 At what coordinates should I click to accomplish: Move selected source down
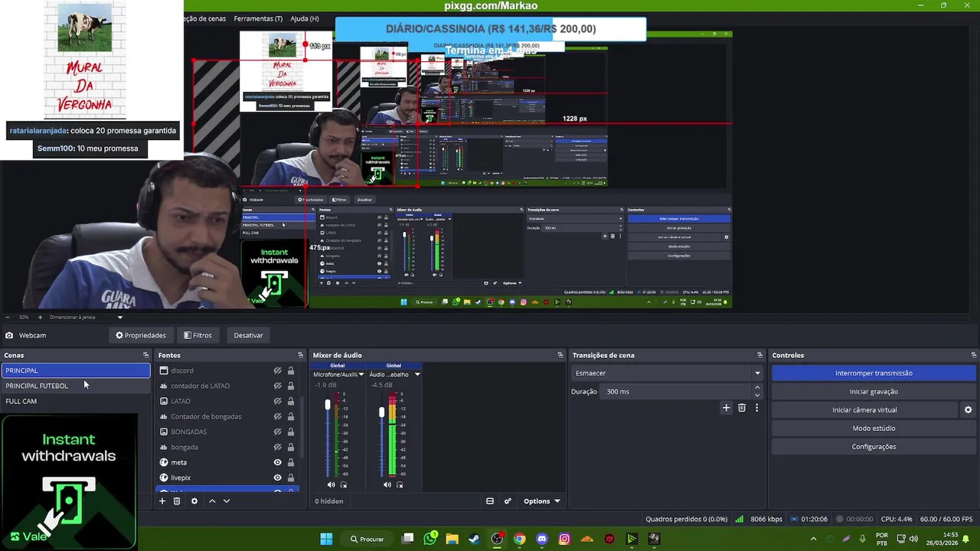point(226,501)
